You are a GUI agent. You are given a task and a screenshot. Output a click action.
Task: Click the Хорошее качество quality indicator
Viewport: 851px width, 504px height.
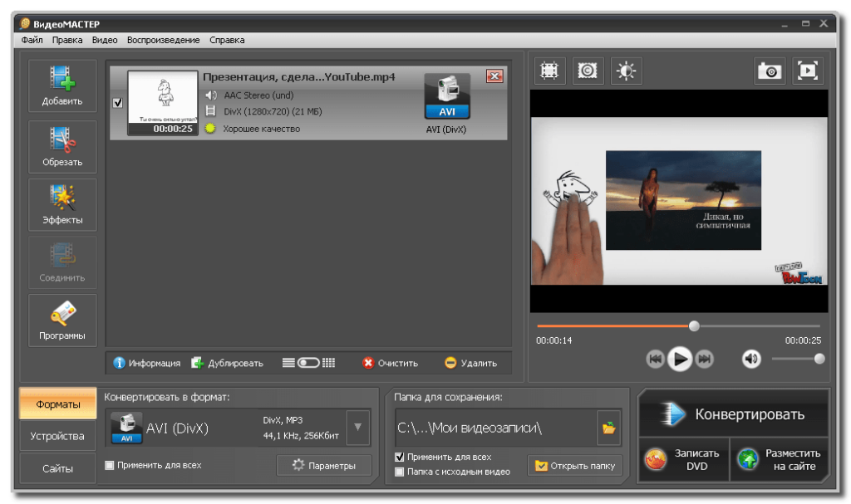pyautogui.click(x=253, y=129)
